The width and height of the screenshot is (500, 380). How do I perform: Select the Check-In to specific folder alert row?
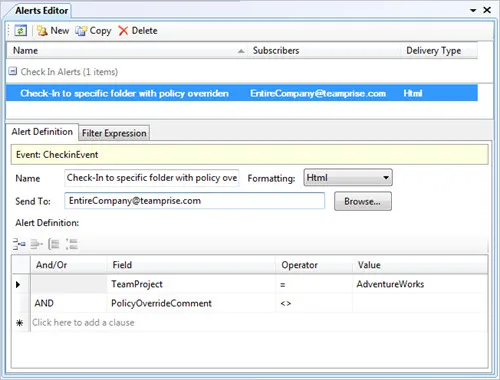pyautogui.click(x=242, y=93)
